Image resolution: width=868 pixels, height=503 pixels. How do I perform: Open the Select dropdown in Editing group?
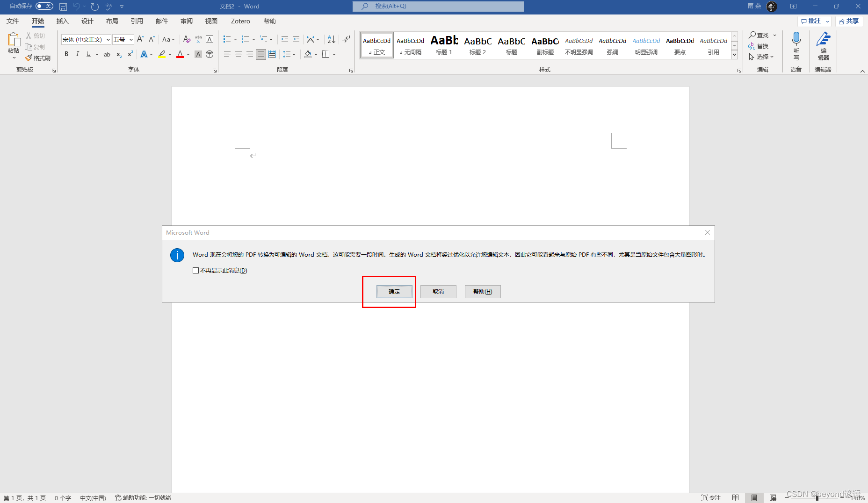tap(761, 57)
